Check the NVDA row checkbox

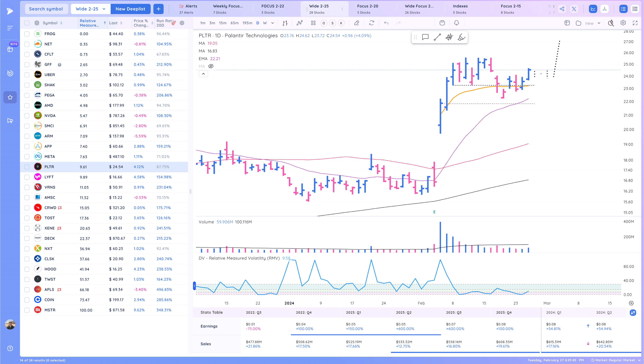pyautogui.click(x=27, y=116)
